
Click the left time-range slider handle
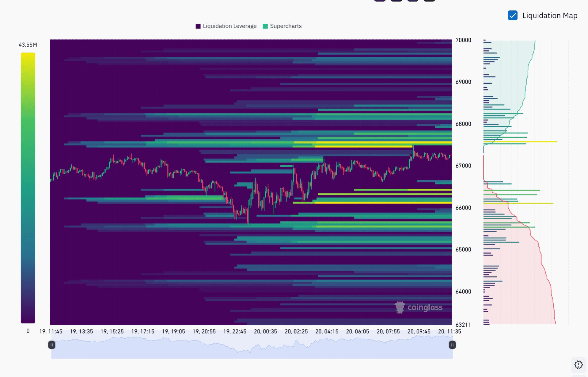click(52, 345)
